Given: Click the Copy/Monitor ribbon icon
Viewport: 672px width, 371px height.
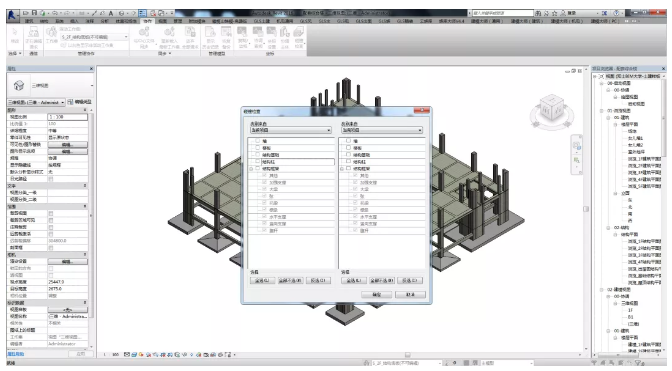Looking at the screenshot, I should pyautogui.click(x=243, y=37).
